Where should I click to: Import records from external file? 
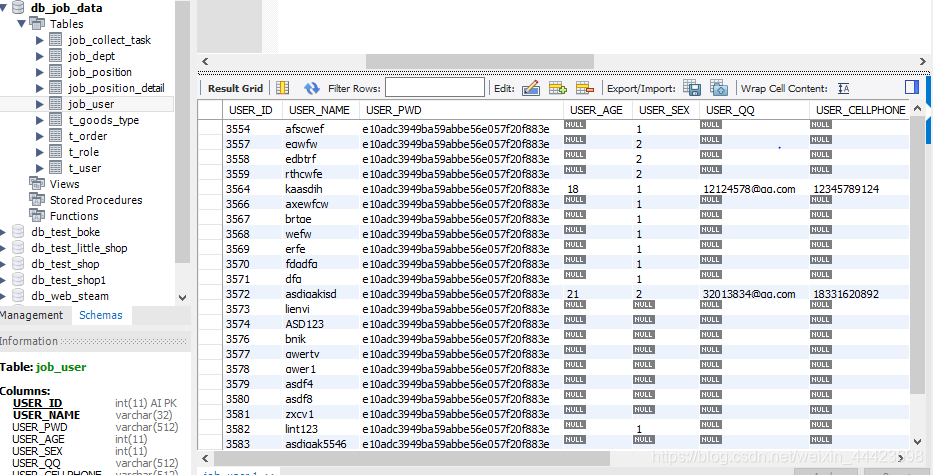coord(719,88)
